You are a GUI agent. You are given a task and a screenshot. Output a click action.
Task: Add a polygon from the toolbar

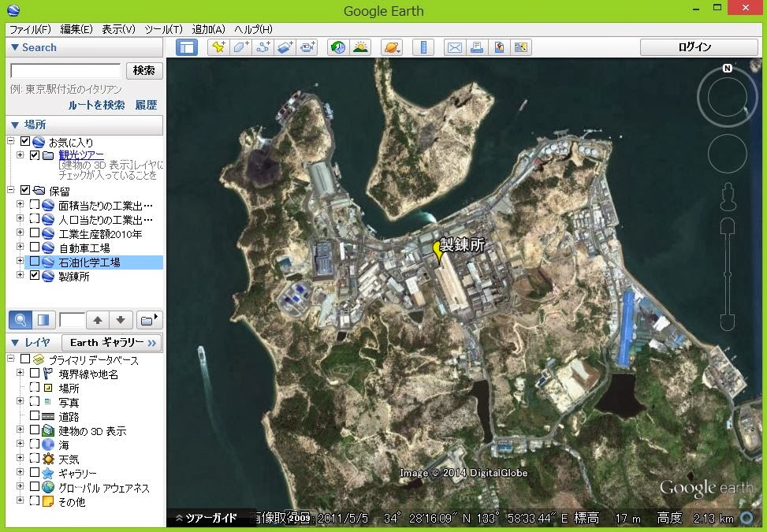pos(240,47)
